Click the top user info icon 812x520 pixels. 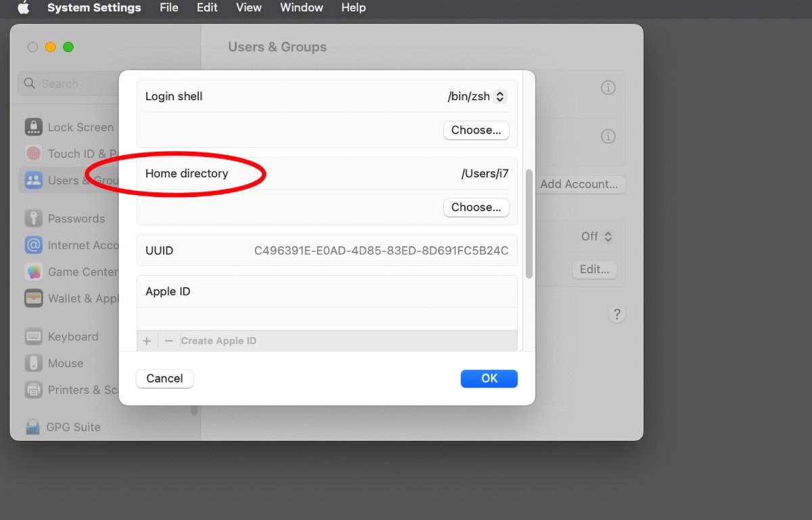click(608, 88)
